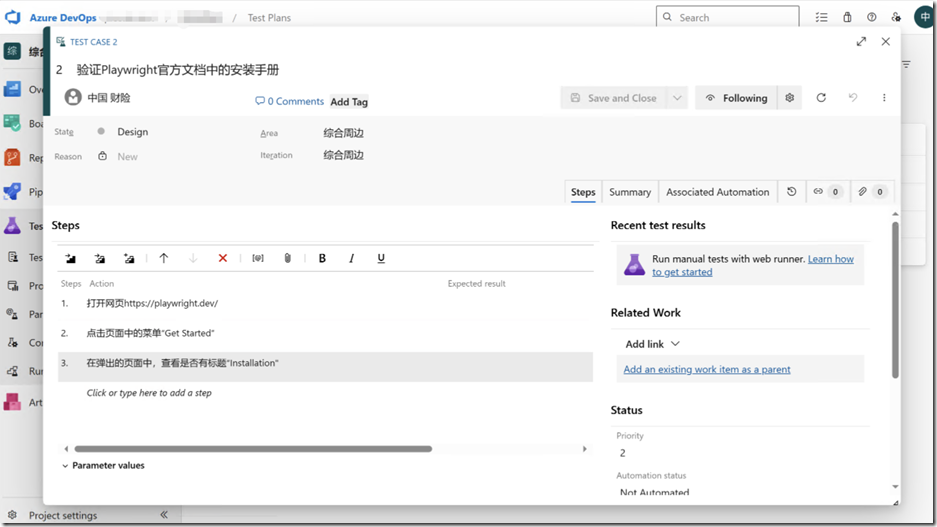Open the Iteration field dropdown
This screenshot has height=527, width=937.
pos(344,155)
